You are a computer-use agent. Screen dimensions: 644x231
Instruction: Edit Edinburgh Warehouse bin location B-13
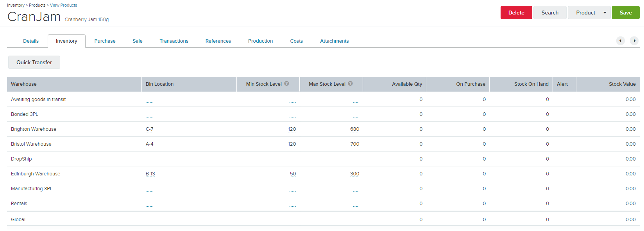[x=150, y=174]
